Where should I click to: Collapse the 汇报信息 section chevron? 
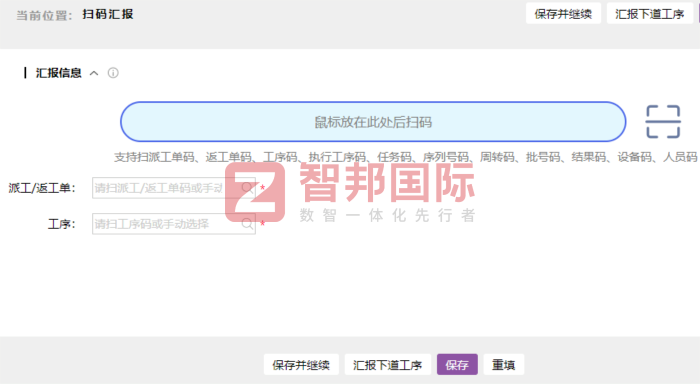tap(94, 73)
